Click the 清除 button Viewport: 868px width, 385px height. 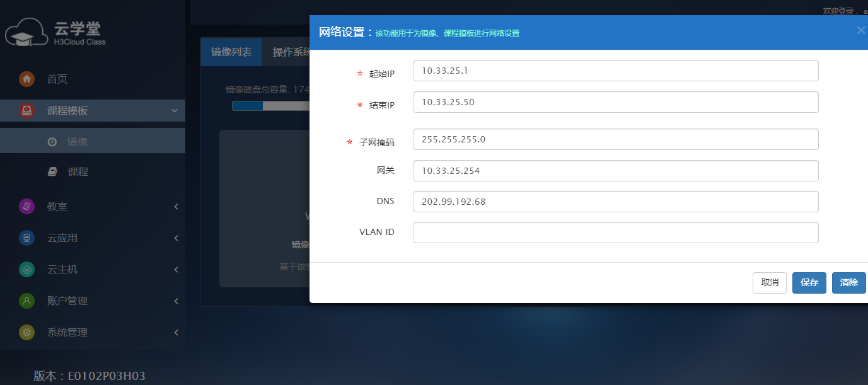849,283
